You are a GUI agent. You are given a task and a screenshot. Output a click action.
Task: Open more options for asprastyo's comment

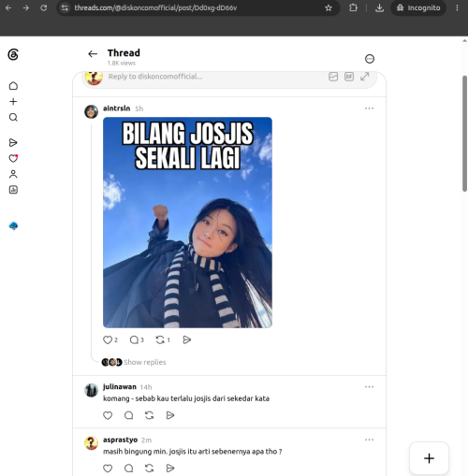click(369, 440)
